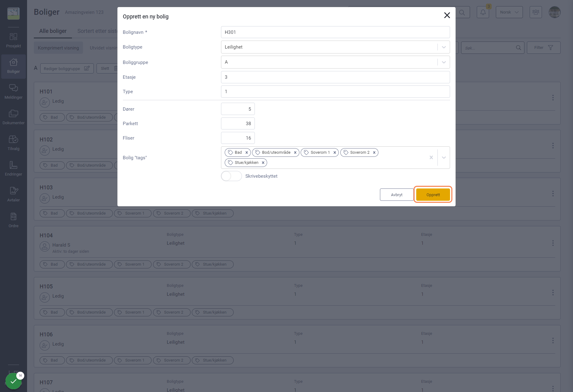Click the Etasje input field
This screenshot has height=392, width=573.
tap(335, 77)
